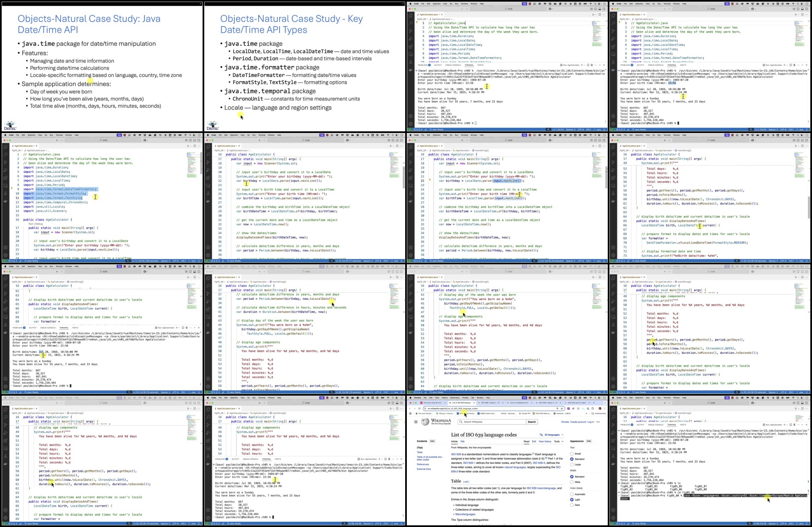Select the Dark color radio button
This screenshot has height=527, width=812.
pyautogui.click(x=572, y=505)
